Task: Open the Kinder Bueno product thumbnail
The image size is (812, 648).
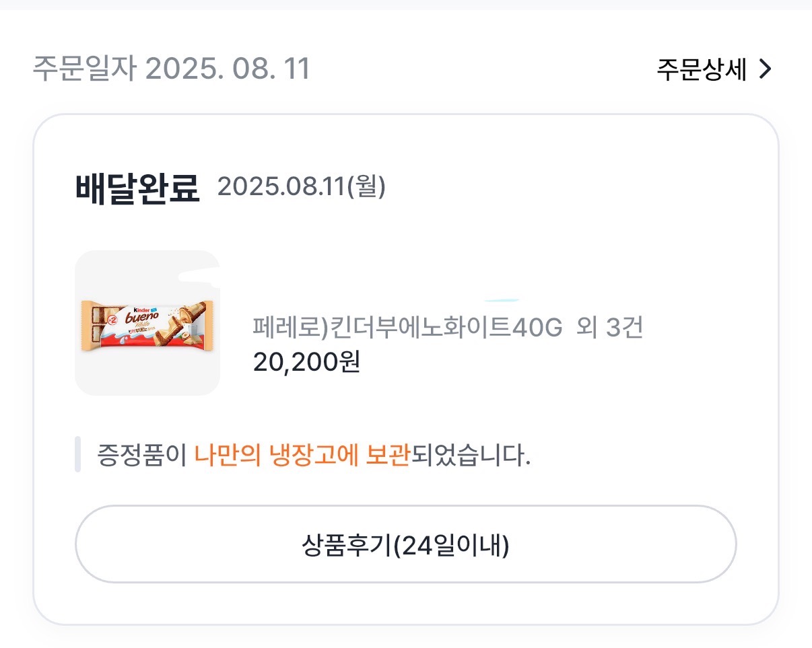Action: pos(147,323)
